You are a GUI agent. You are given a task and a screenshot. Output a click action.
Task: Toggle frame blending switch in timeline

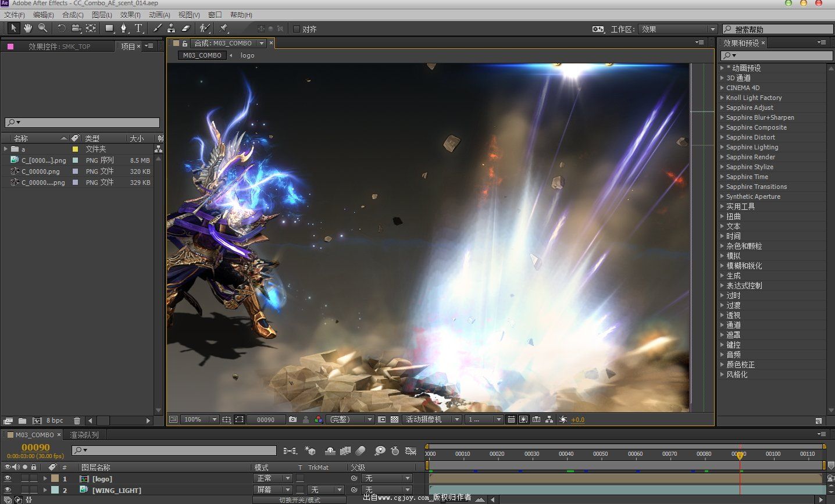coord(345,451)
